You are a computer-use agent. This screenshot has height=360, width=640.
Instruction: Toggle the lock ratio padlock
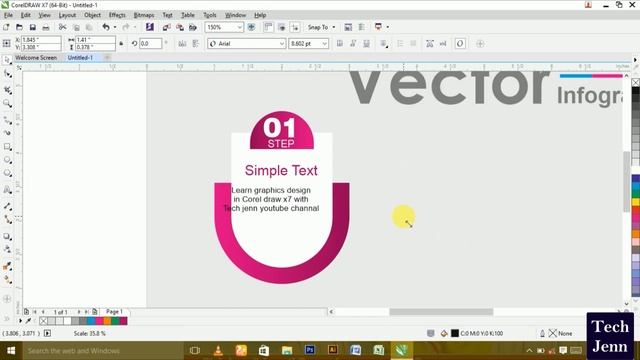point(121,43)
